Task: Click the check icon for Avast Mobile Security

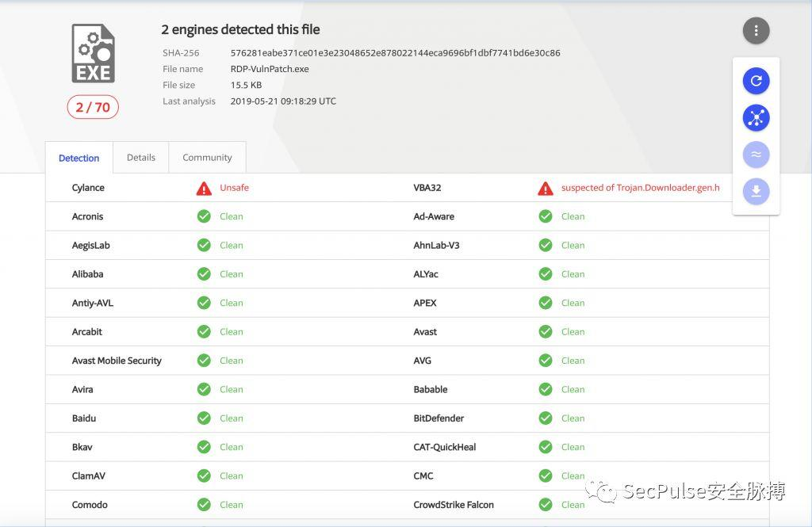Action: pyautogui.click(x=204, y=361)
